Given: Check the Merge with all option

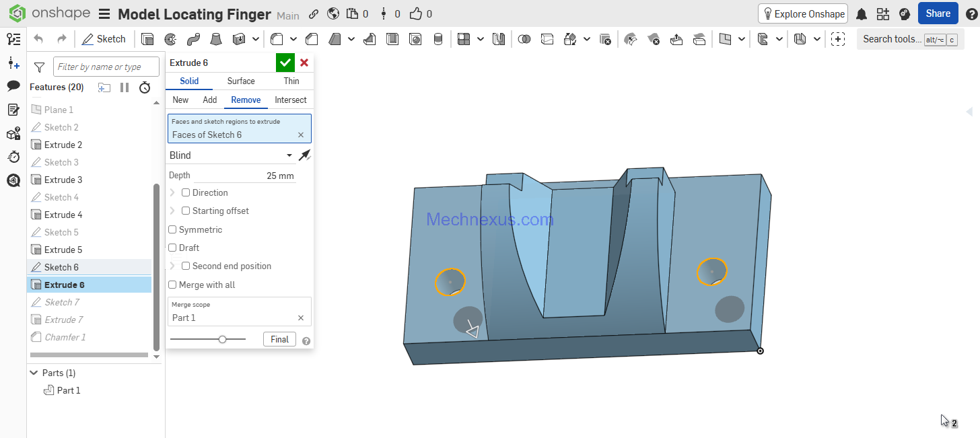Looking at the screenshot, I should (173, 285).
